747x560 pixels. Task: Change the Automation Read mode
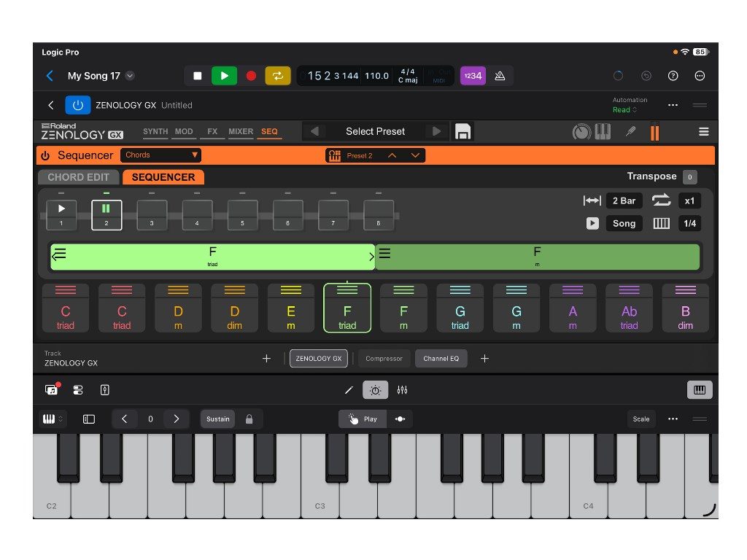coord(624,110)
